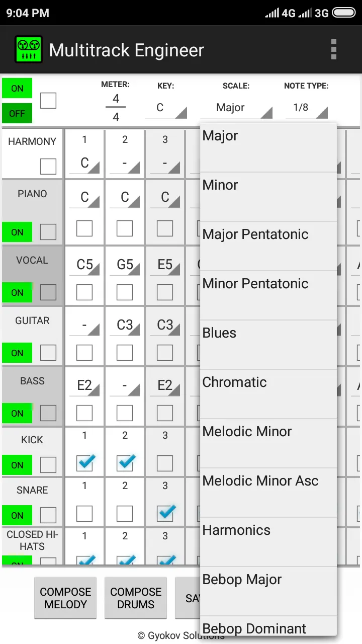The height and width of the screenshot is (644, 362).
Task: Open BASS first note dropdown E2
Action: 84,385
